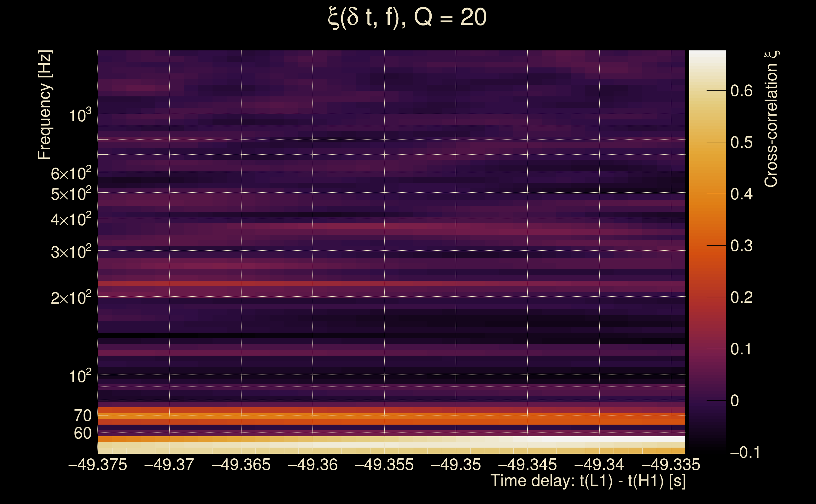Click the 5×10² frequency tick label

(71, 194)
